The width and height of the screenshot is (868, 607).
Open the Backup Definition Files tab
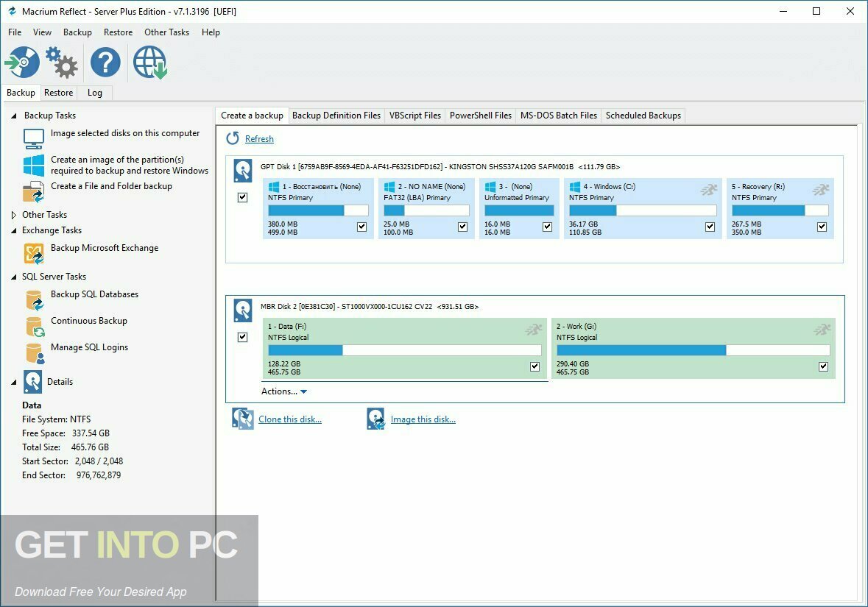(336, 115)
